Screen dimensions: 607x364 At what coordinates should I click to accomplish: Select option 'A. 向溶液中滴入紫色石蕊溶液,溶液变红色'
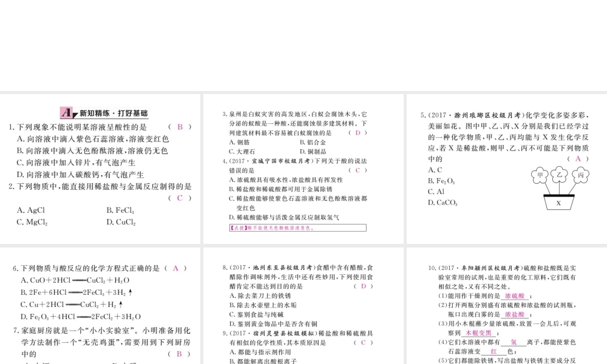pos(93,139)
